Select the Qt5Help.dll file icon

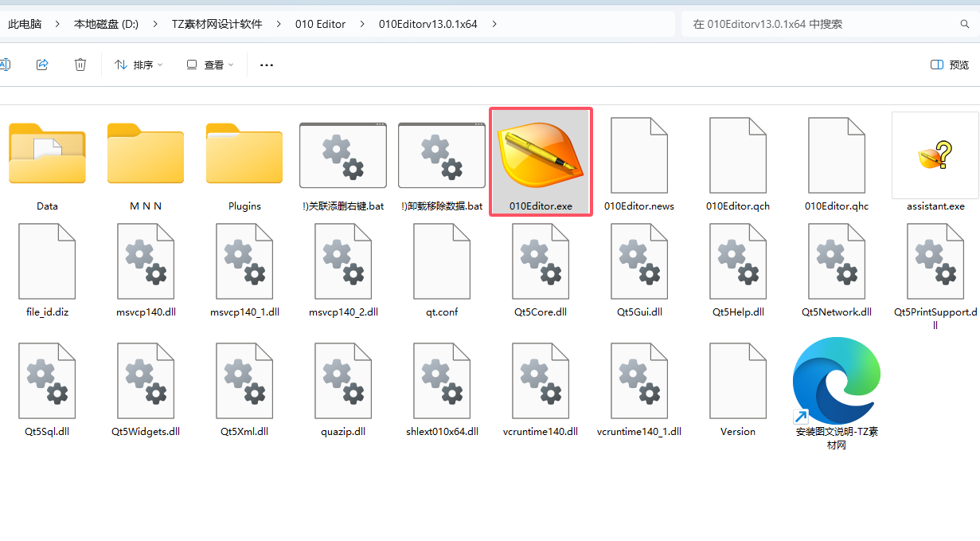tap(738, 261)
